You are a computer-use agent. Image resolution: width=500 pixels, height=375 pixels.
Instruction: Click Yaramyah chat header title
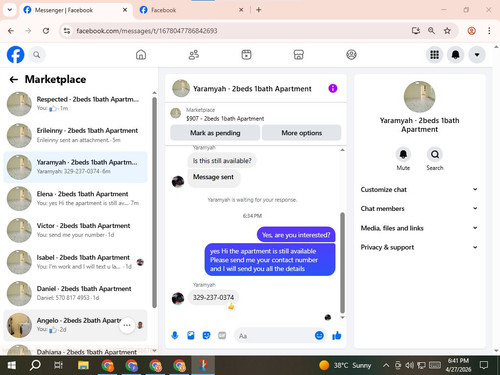tap(252, 89)
